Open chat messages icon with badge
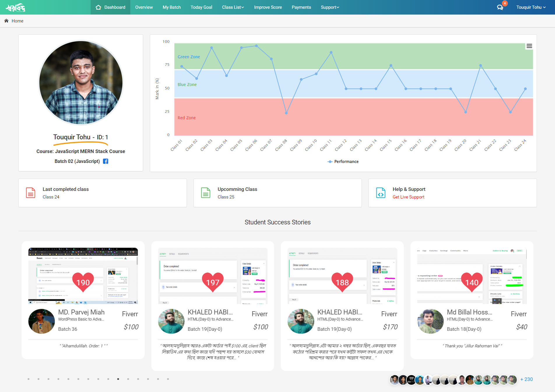Viewport: 555px width, 392px height. (500, 7)
